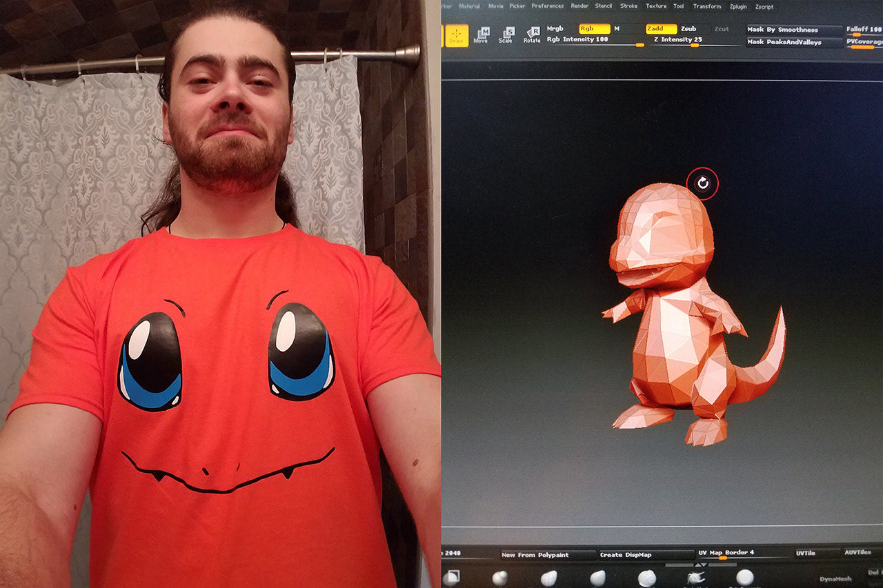The width and height of the screenshot is (883, 588).
Task: Pick the spiky claw-shaped brush thumbnail
Action: [697, 578]
